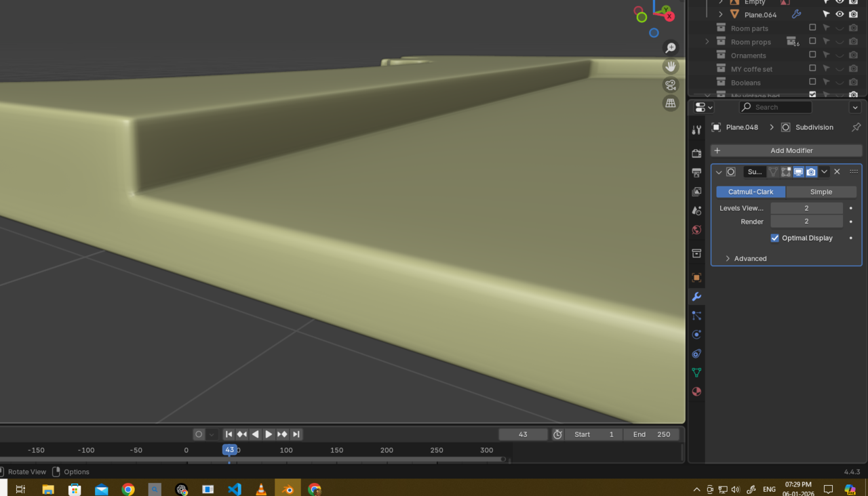Click the pin icon in properties header

point(856,127)
